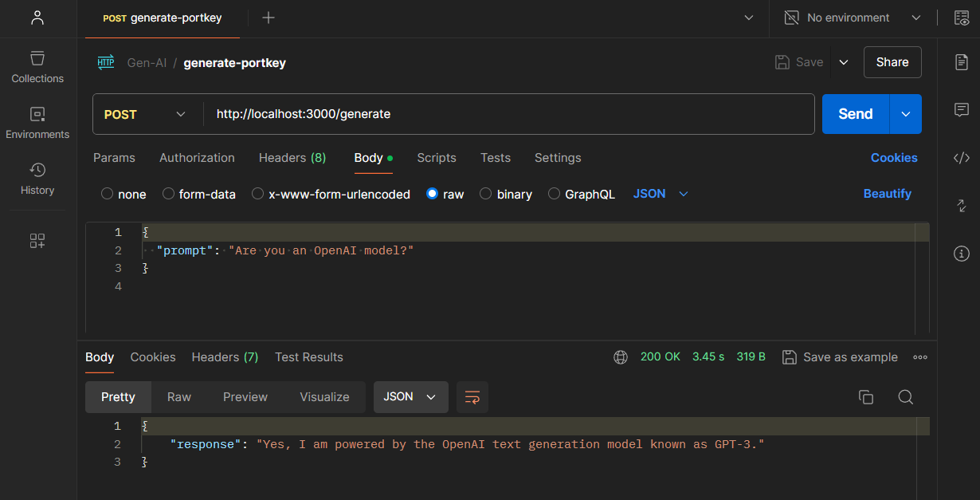
Task: Select the none body type
Action: 107,194
